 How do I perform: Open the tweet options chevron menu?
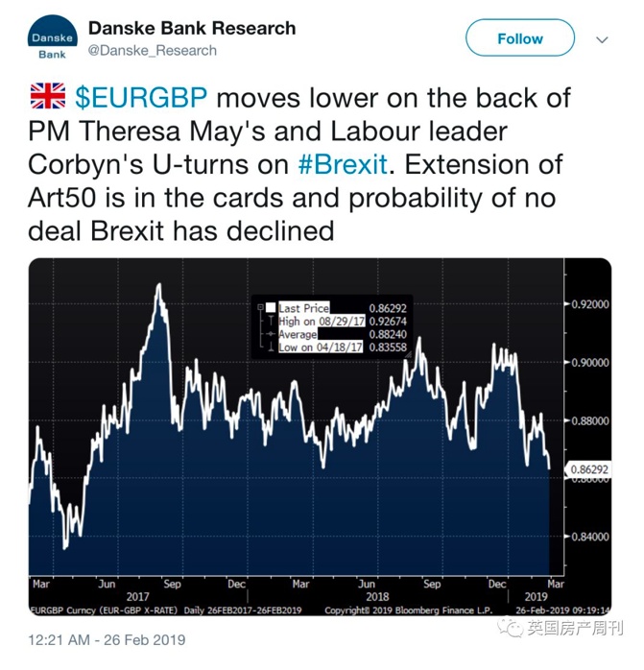point(602,39)
